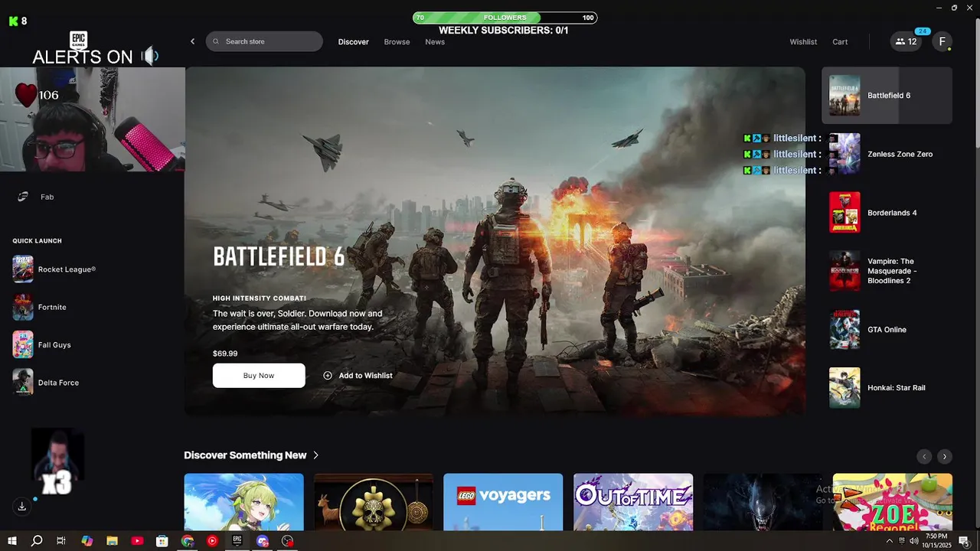Open Windows taskbar search
Viewport: 980px width, 551px height.
coord(37,541)
